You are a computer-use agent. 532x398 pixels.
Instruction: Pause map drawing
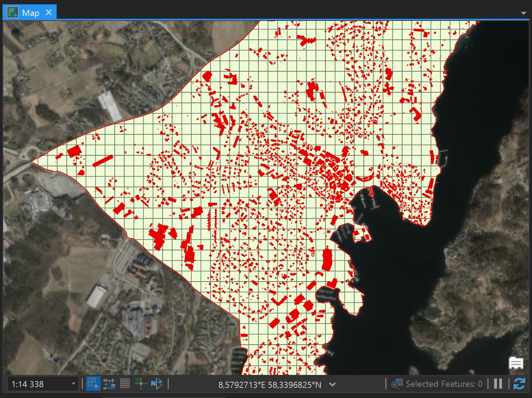(498, 384)
